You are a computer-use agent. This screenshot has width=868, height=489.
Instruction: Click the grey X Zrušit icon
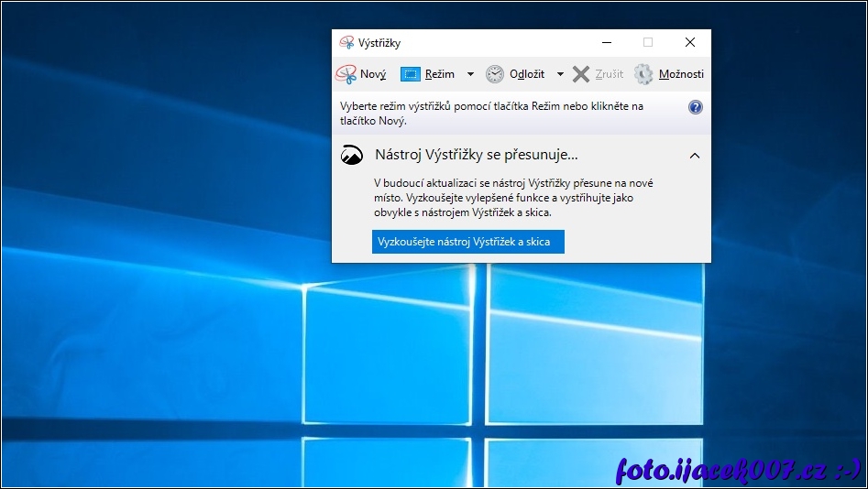[x=581, y=74]
